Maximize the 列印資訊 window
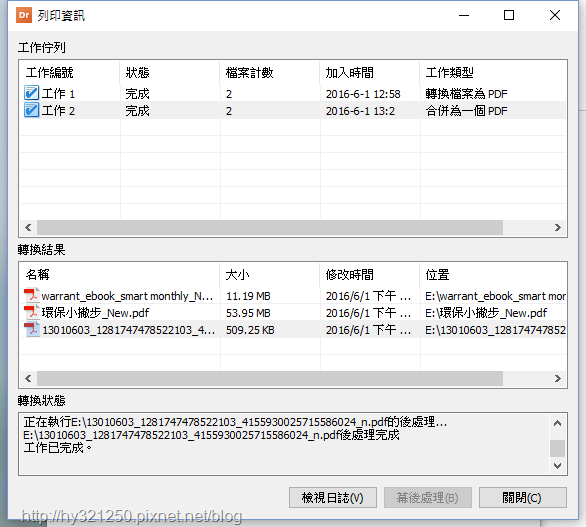586x527 pixels. coord(509,15)
